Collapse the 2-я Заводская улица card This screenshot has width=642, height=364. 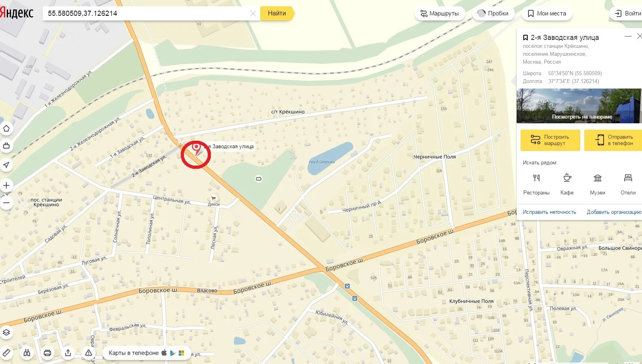click(x=628, y=36)
